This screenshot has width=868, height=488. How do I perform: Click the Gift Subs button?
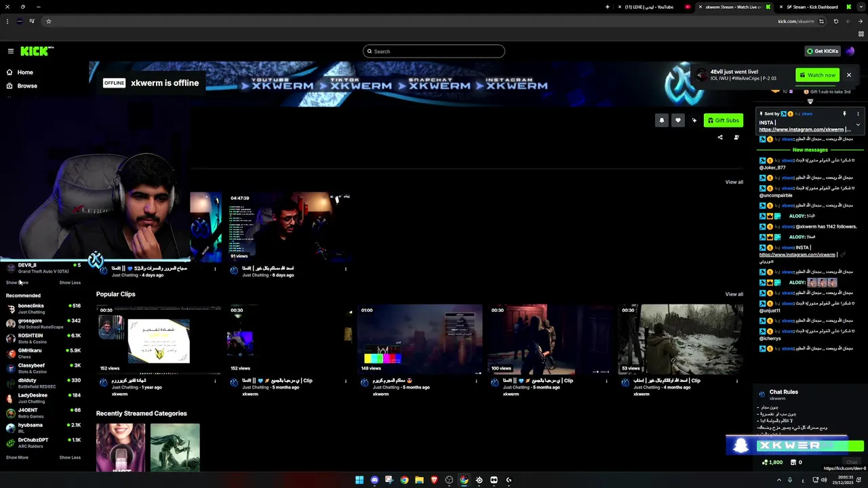(723, 121)
